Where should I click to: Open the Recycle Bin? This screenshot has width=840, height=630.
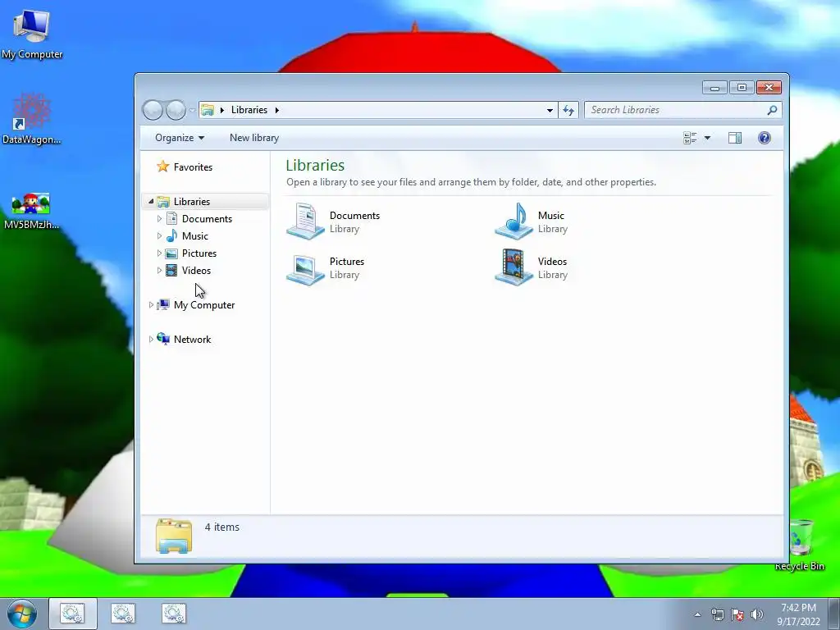click(x=799, y=545)
